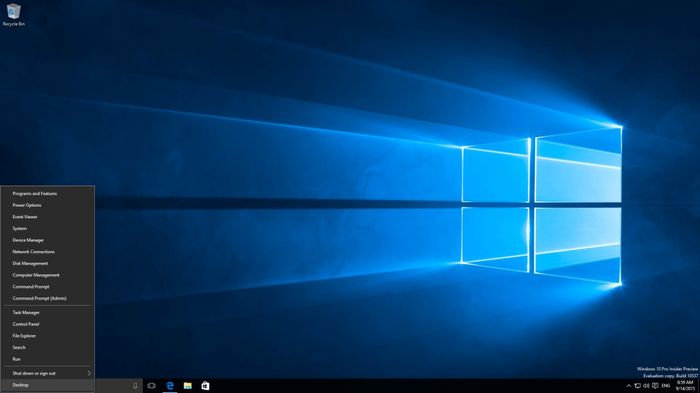Open Command Prompt (Admin) entry
Viewport: 700px width, 393px height.
(x=48, y=298)
